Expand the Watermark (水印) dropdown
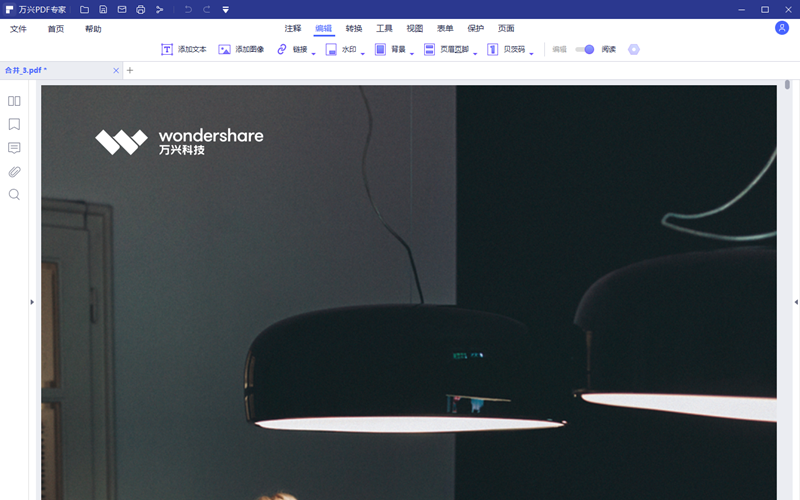Image resolution: width=800 pixels, height=500 pixels. (362, 51)
